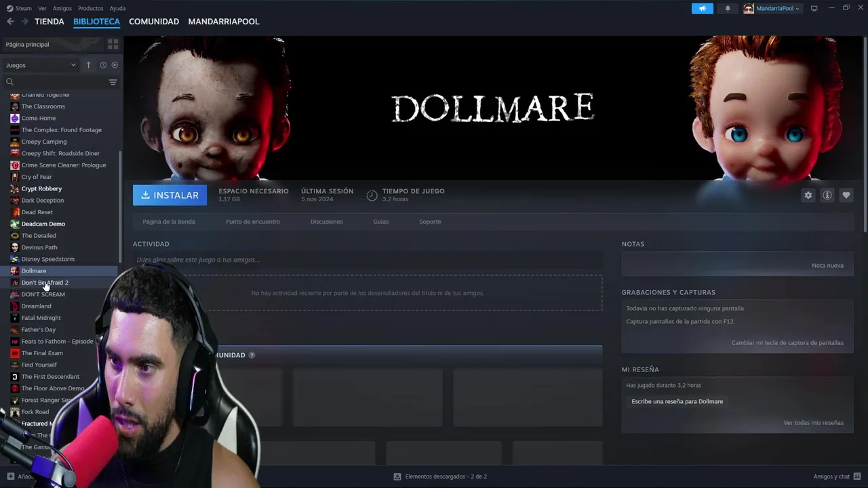Go to the BIBLIOTECA tab
The image size is (868, 488).
click(96, 22)
